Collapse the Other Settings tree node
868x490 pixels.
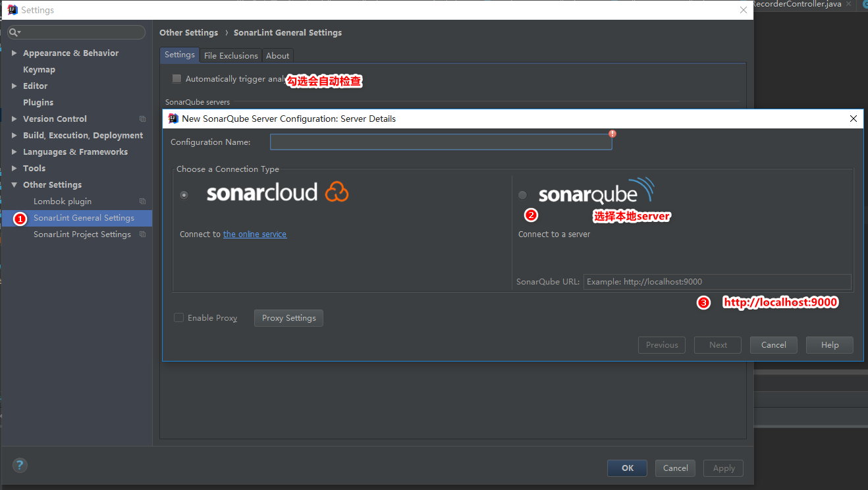click(x=14, y=184)
